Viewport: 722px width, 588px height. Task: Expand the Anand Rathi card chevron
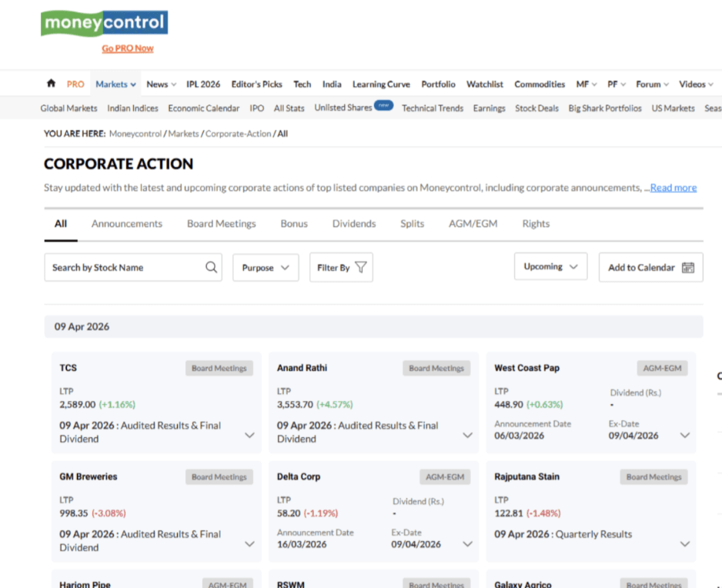pyautogui.click(x=467, y=435)
